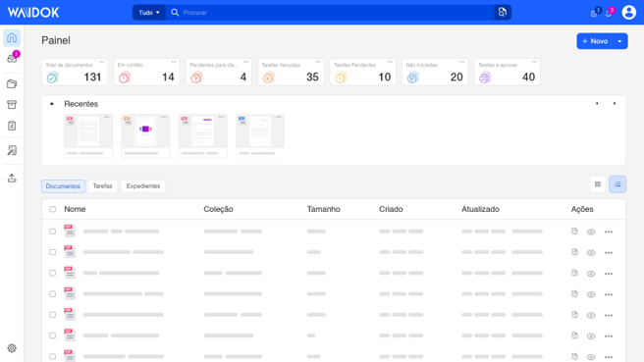Check the first document row checkbox

pos(53,232)
